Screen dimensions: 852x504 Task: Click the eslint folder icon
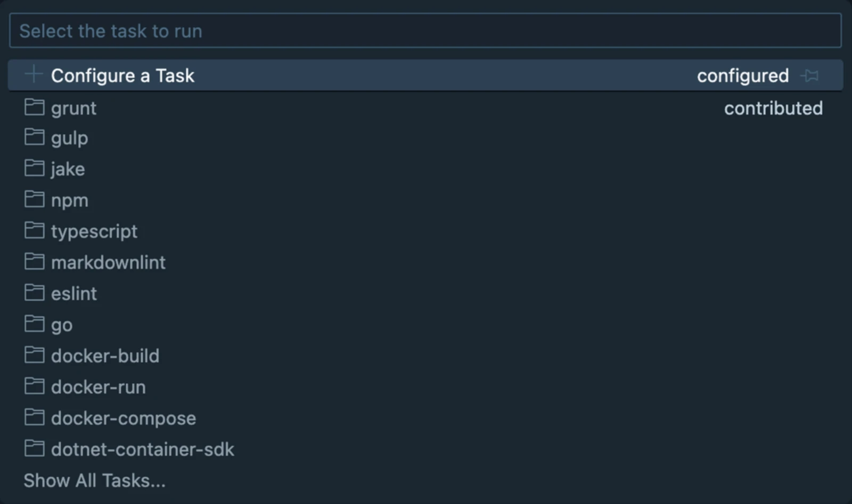35,293
